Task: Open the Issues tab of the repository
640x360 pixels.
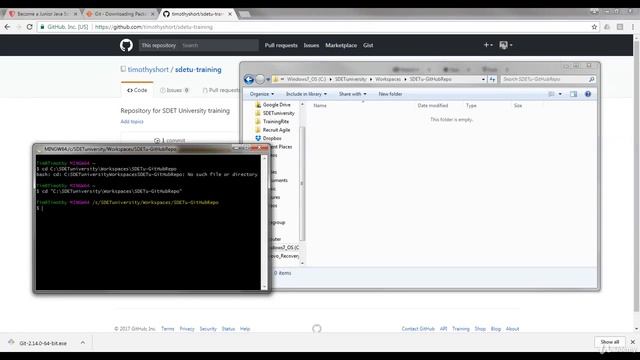Action: [x=174, y=90]
